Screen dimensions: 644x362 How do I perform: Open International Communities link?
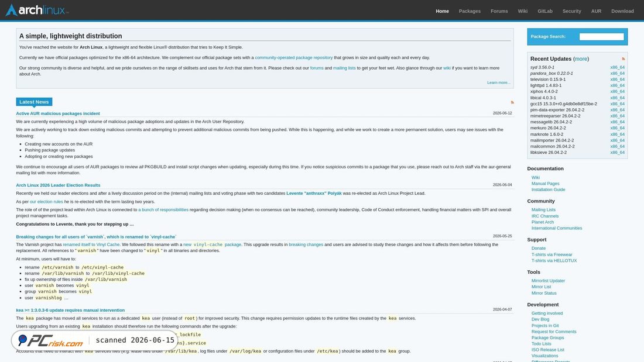(557, 228)
